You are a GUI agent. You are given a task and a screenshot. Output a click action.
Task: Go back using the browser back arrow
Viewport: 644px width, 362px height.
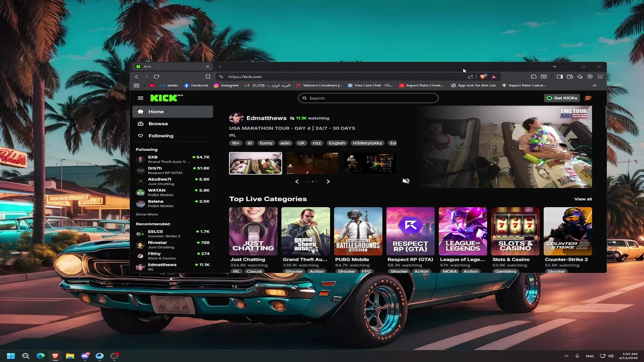[136, 76]
